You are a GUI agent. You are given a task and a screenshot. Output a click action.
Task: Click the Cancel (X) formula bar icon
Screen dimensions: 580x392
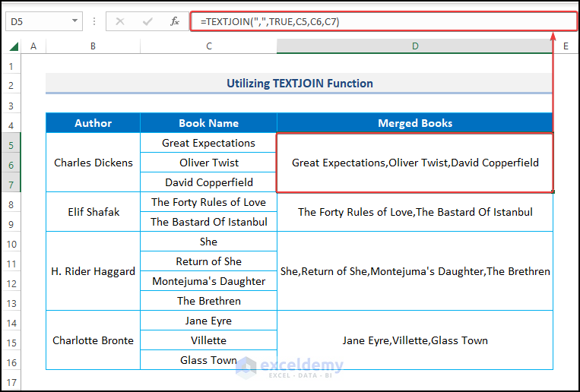pos(119,21)
